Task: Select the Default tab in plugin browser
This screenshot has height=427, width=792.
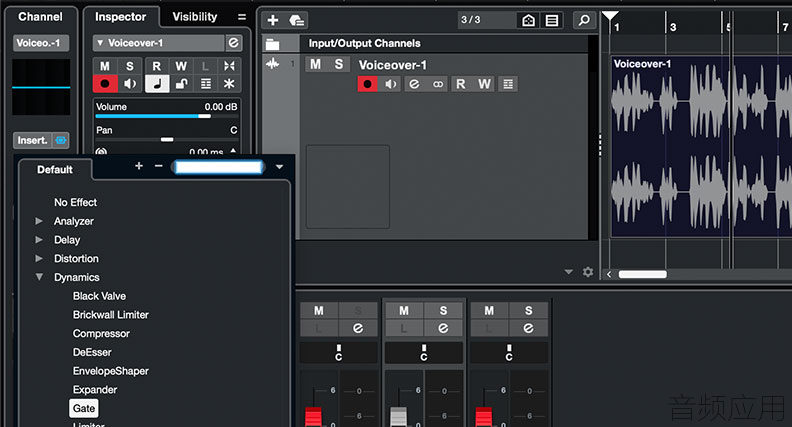Action: [55, 170]
